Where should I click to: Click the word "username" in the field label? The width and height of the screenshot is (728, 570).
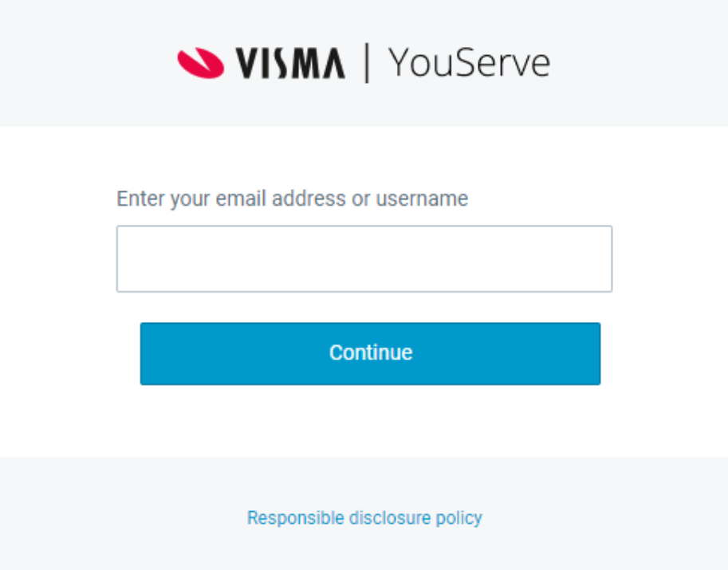tap(422, 199)
